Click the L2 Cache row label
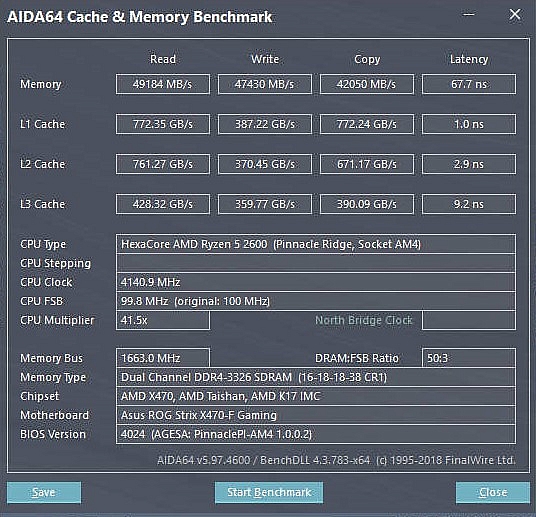The height and width of the screenshot is (517, 536). 42,164
